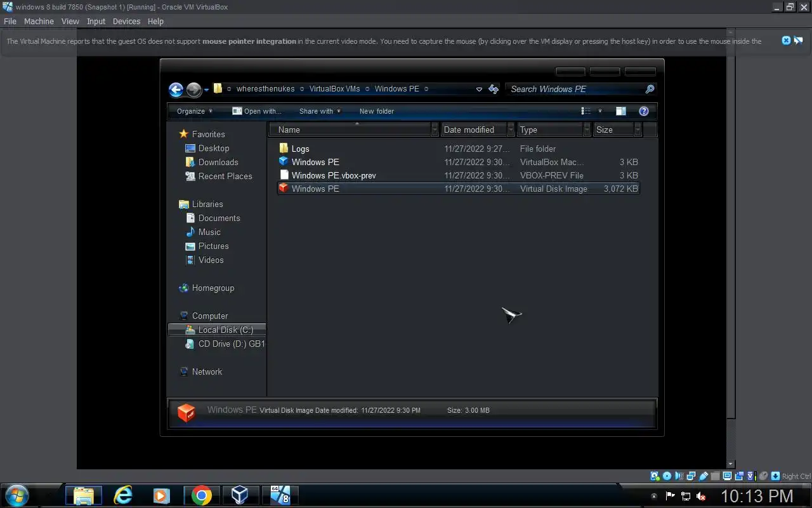Open VirtualBox Input menu

[x=96, y=21]
